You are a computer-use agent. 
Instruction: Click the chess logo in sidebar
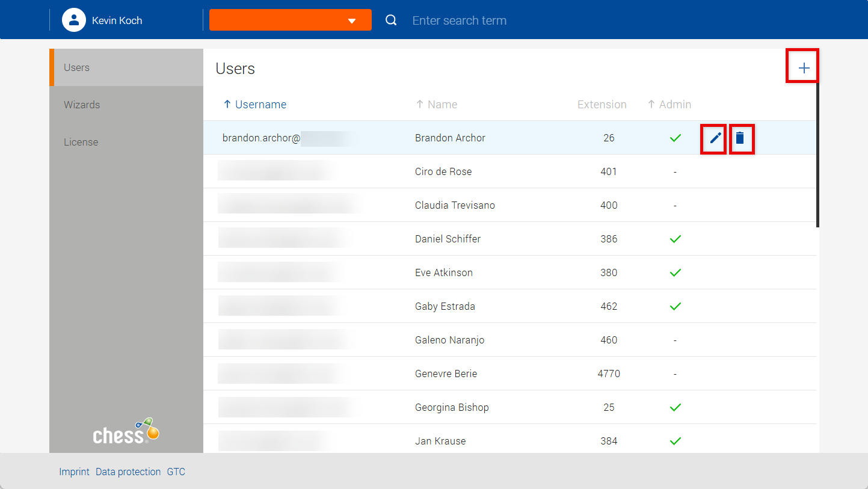pyautogui.click(x=126, y=432)
